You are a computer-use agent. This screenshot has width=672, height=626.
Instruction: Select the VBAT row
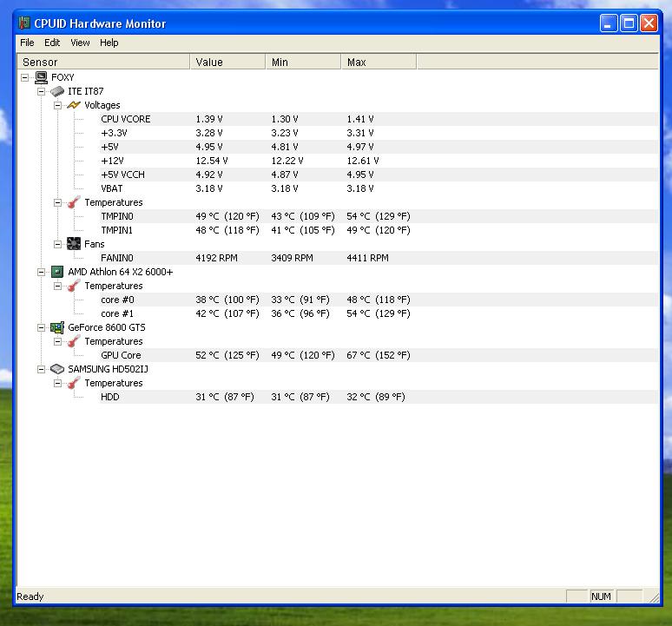[379, 188]
